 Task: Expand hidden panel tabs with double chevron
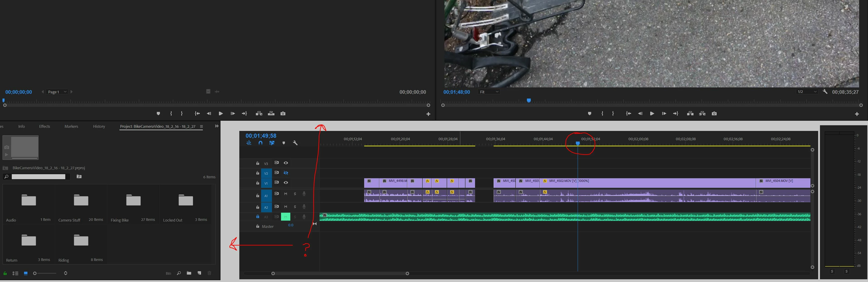(217, 126)
